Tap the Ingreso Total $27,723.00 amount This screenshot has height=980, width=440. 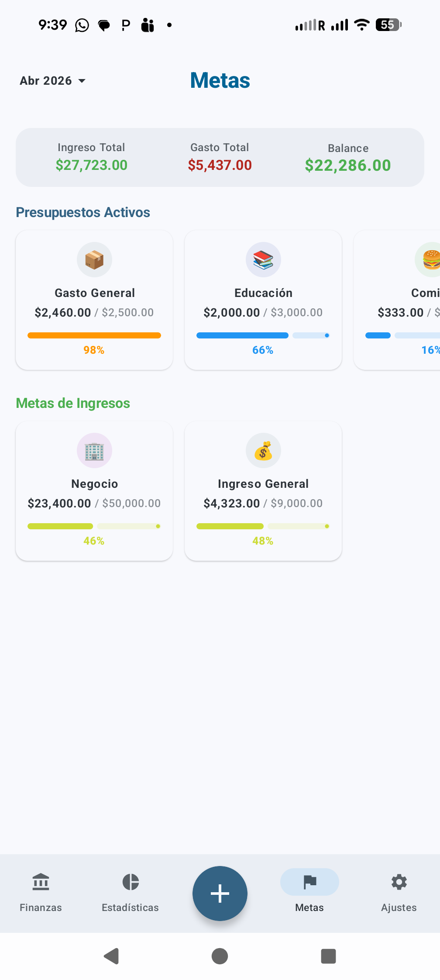(92, 165)
